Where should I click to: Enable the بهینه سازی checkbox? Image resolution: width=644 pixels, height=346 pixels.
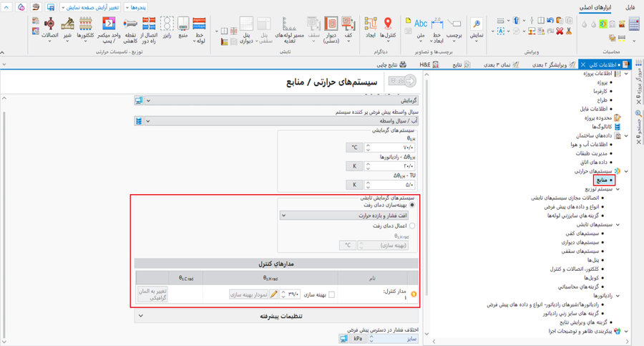331,294
